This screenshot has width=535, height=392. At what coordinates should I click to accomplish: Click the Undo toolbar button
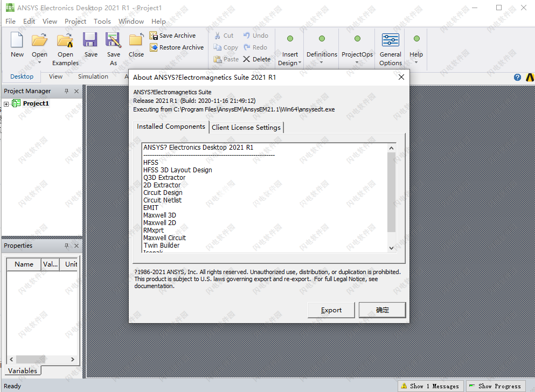point(255,36)
